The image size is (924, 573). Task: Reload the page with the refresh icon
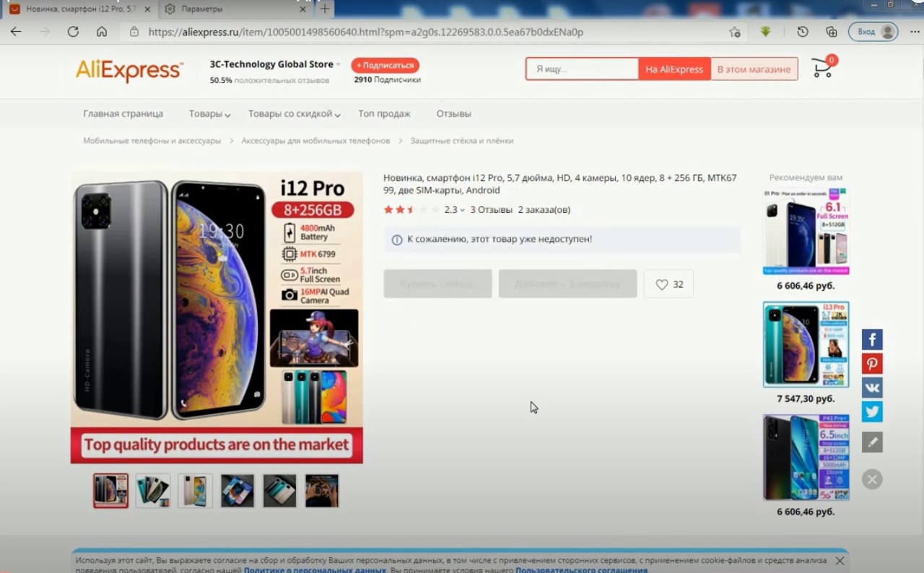tap(73, 32)
